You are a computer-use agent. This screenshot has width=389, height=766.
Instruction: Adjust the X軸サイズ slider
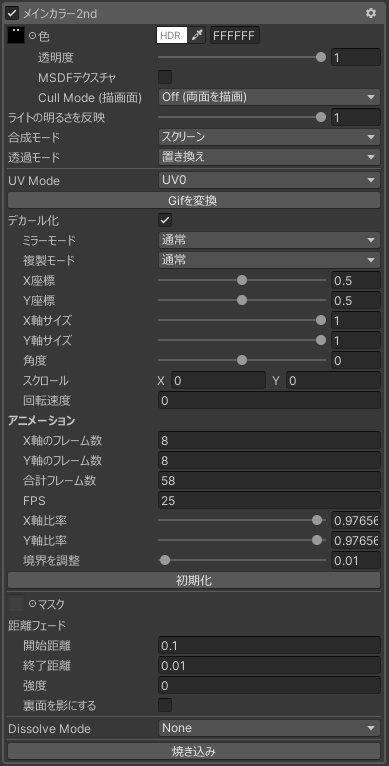point(242,320)
